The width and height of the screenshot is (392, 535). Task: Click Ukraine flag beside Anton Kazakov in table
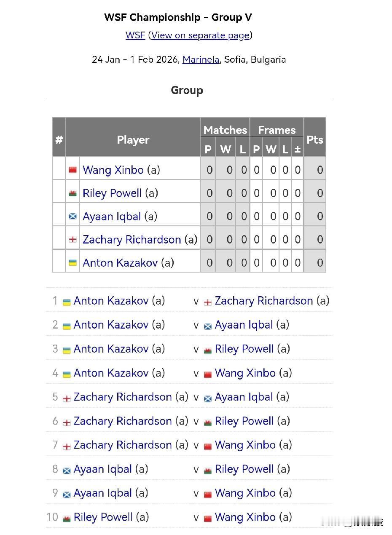pyautogui.click(x=73, y=263)
